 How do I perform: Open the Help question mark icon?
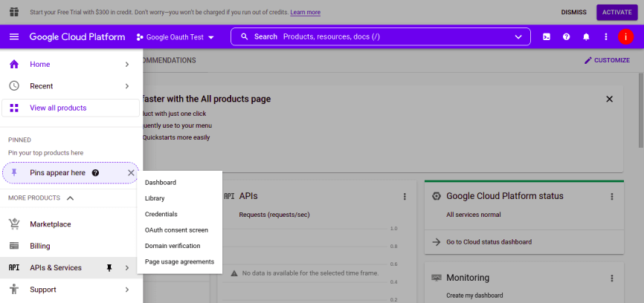567,37
